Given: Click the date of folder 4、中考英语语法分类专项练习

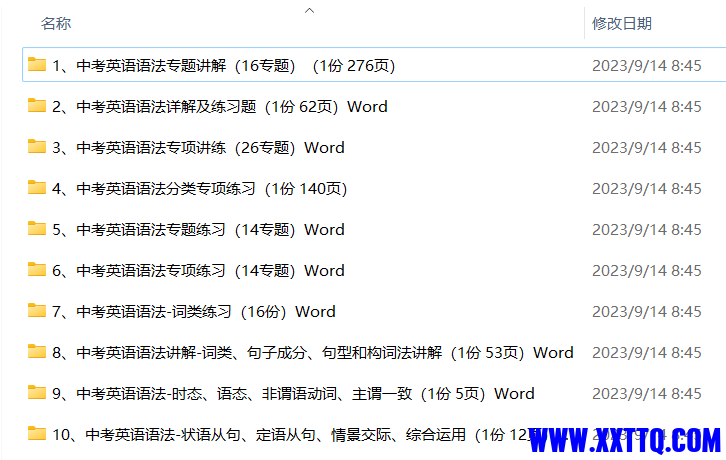Looking at the screenshot, I should click(x=647, y=189).
